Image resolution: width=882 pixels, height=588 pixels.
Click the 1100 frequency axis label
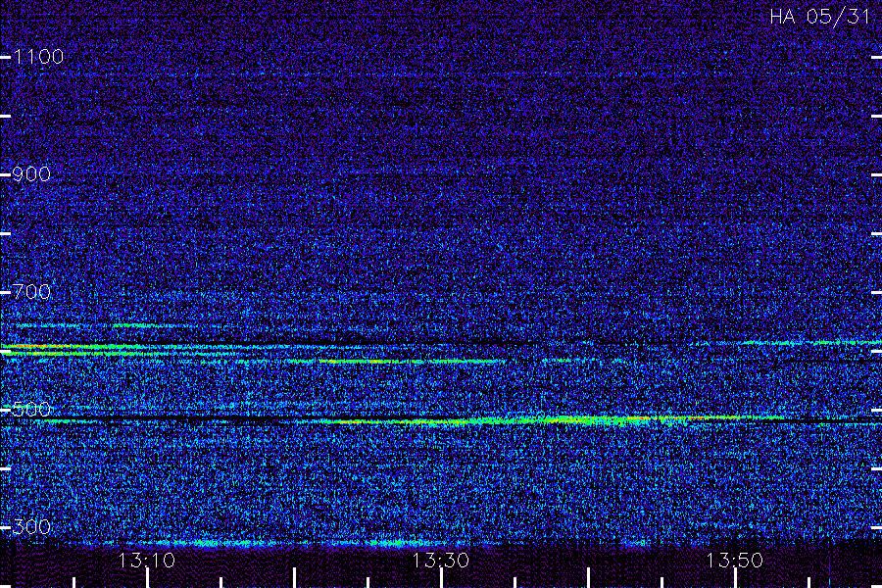38,57
